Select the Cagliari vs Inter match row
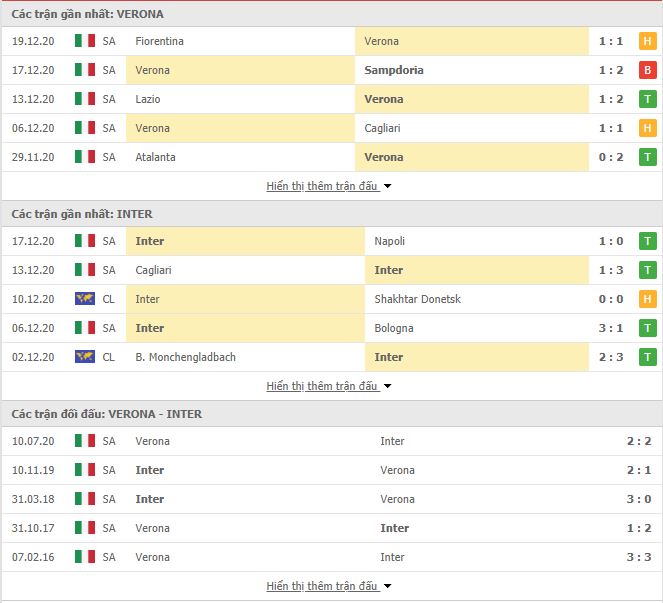Screen dimensions: 663x603 point(332,270)
